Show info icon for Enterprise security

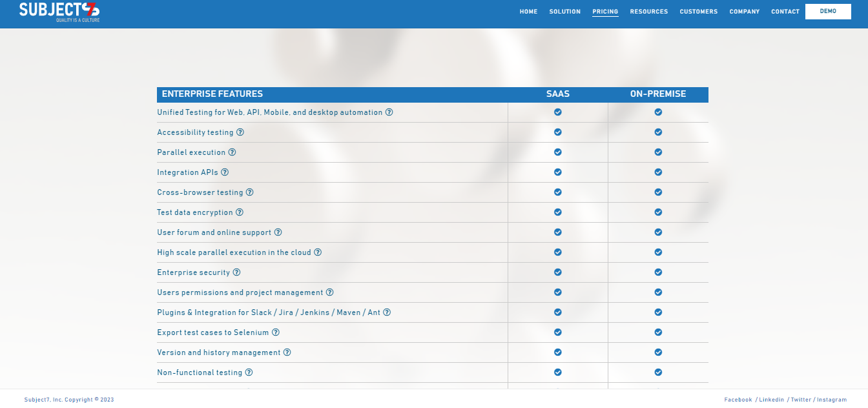pos(236,272)
